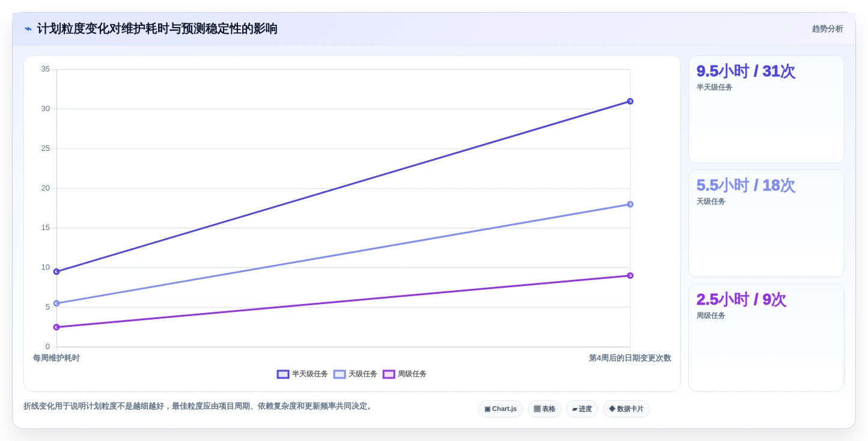Toggle 周级任务 legend series

405,374
